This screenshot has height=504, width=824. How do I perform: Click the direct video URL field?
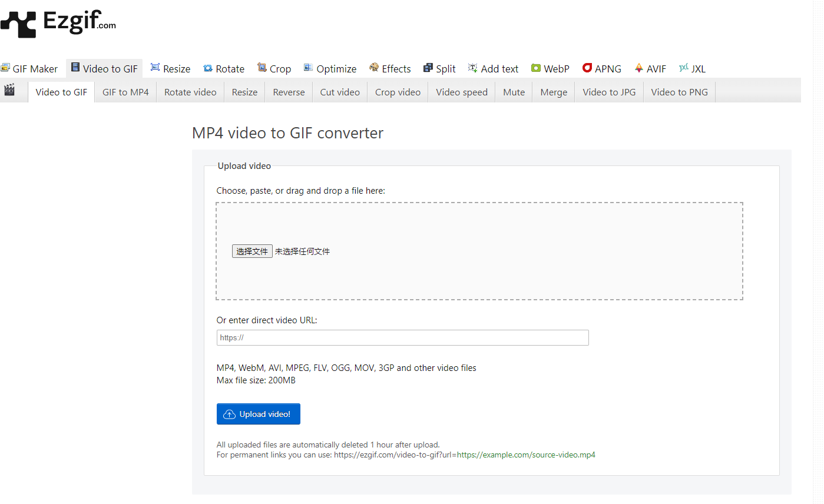(402, 337)
